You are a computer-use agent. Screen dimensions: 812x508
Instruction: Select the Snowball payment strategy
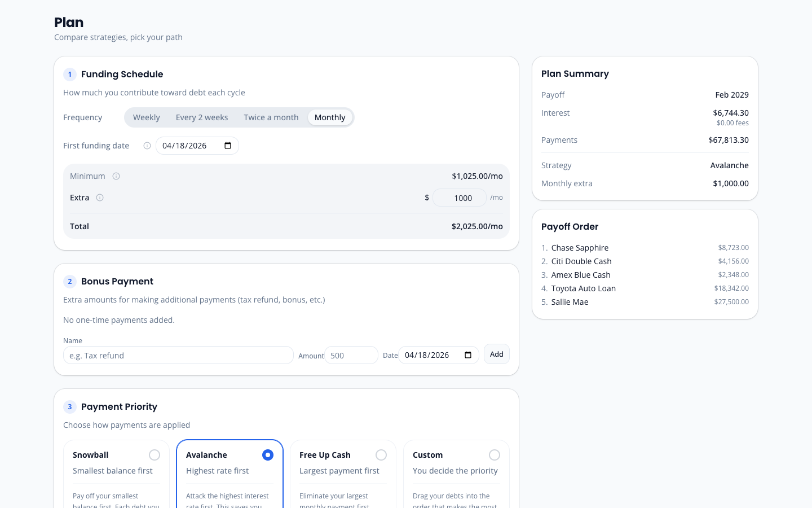tap(155, 455)
